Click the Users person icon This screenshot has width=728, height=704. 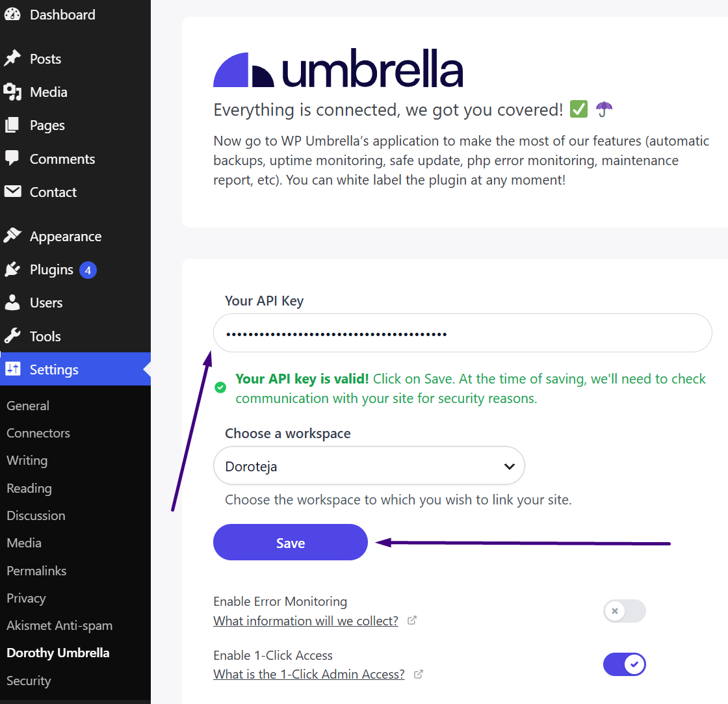[12, 302]
